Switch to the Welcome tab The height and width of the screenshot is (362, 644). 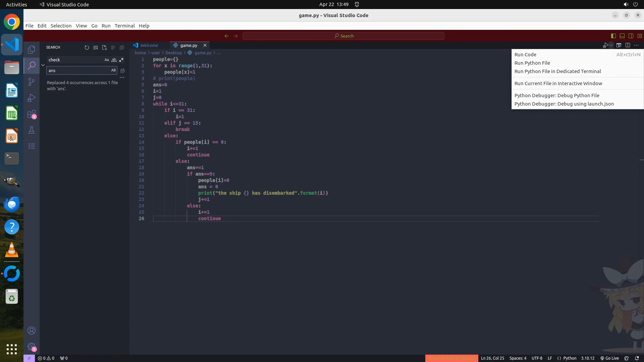tap(149, 45)
